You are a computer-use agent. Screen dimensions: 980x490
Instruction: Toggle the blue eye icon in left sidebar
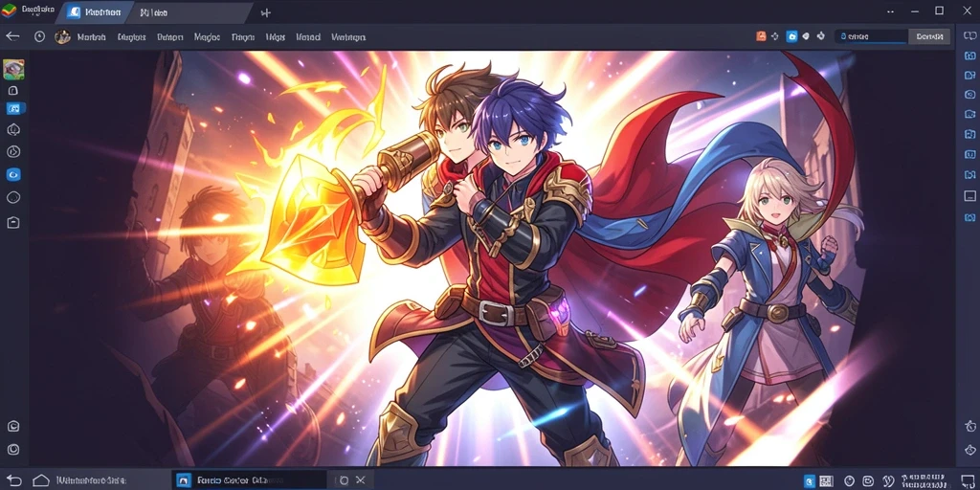click(x=13, y=174)
